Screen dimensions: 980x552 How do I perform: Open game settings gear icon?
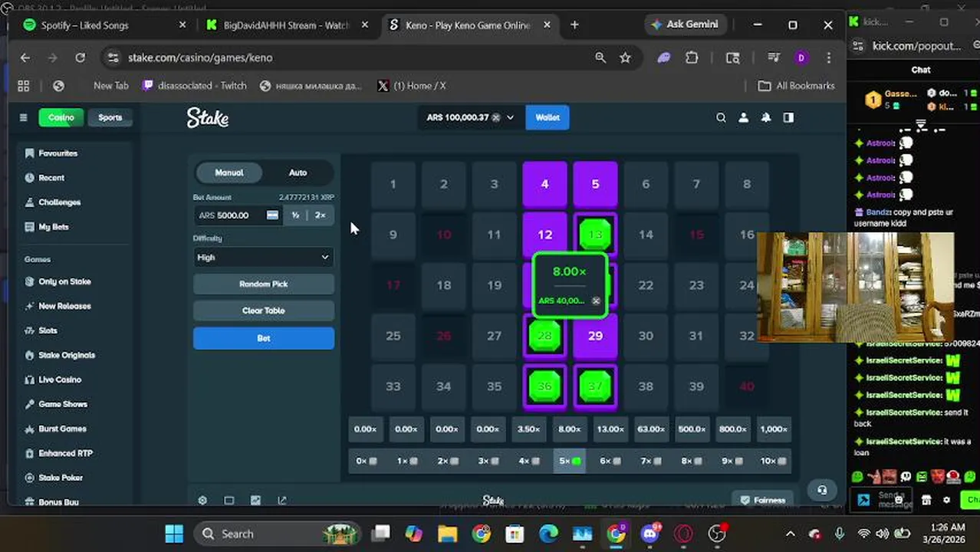click(202, 500)
